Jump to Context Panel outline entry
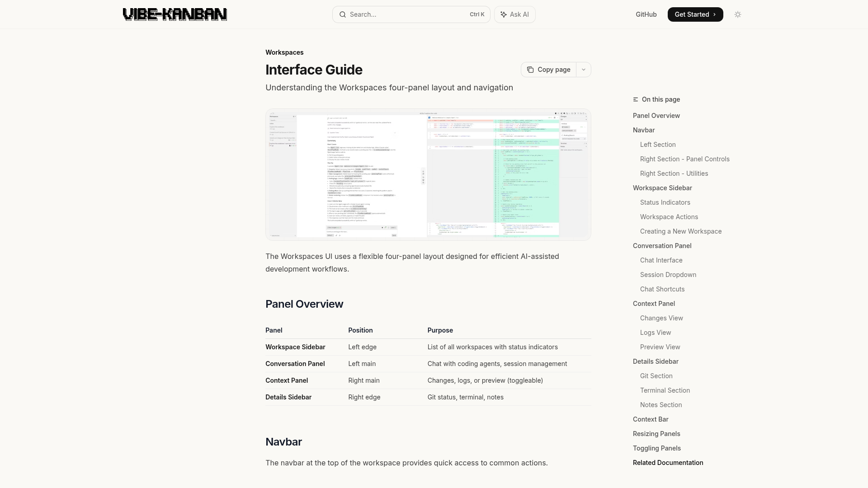 (x=654, y=304)
